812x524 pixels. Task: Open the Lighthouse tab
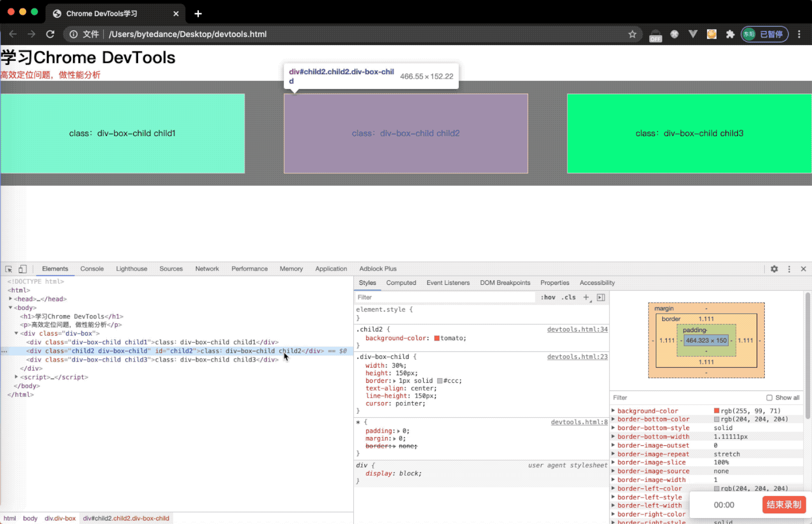(x=131, y=269)
